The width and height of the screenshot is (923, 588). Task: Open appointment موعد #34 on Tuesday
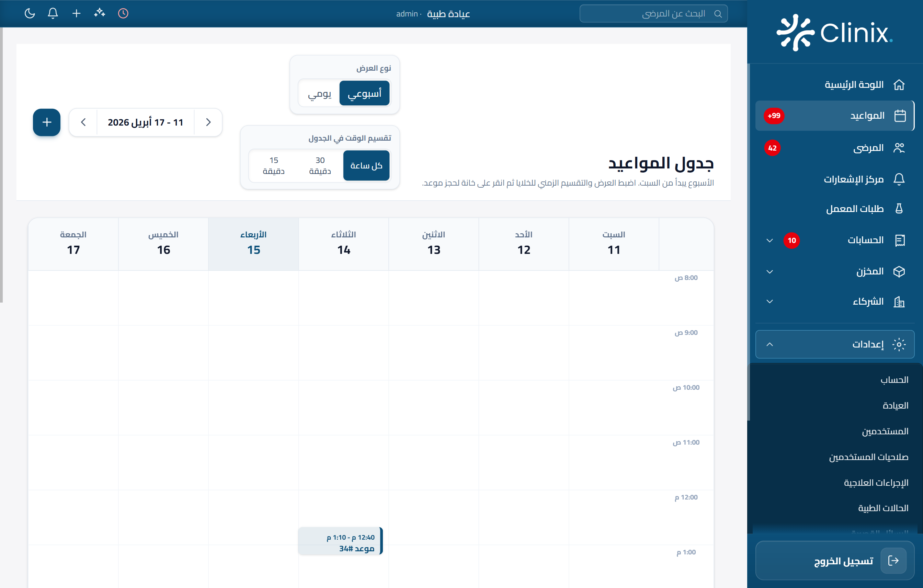coord(341,541)
